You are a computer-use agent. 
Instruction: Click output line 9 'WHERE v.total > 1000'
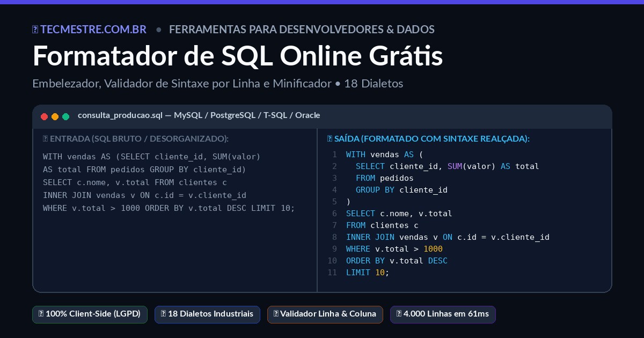point(394,249)
